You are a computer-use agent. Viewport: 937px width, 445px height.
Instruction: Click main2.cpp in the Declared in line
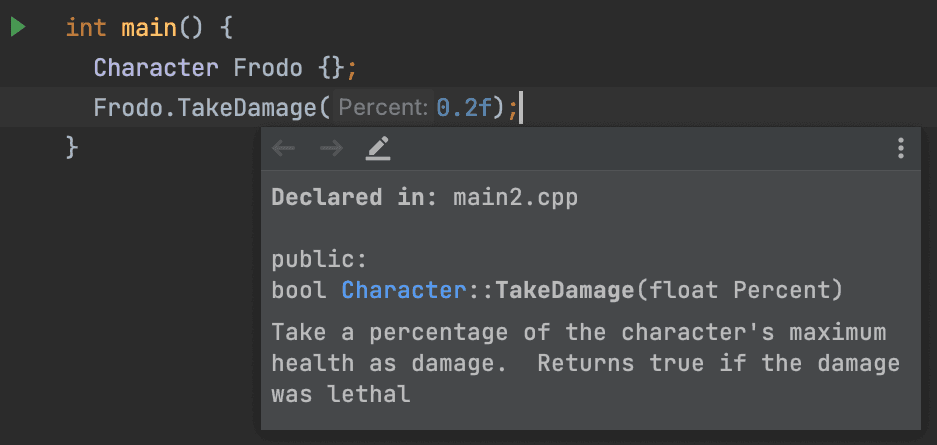tap(515, 197)
